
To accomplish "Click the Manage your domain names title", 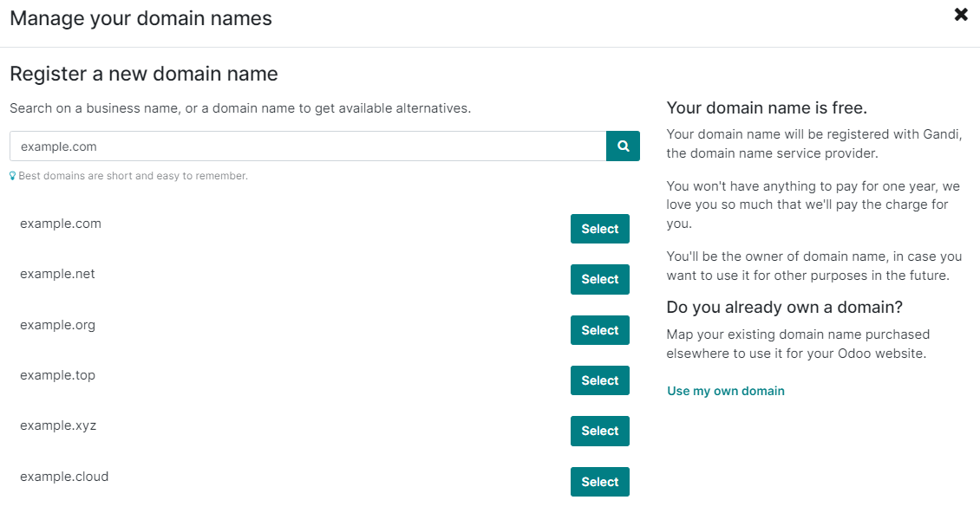I will (x=140, y=17).
